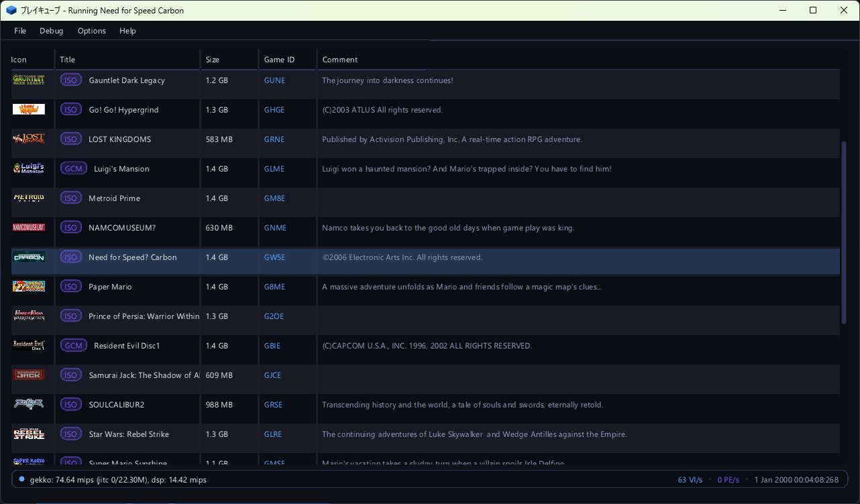Click the 0 PE/s status readout
The image size is (860, 504).
tap(728, 480)
